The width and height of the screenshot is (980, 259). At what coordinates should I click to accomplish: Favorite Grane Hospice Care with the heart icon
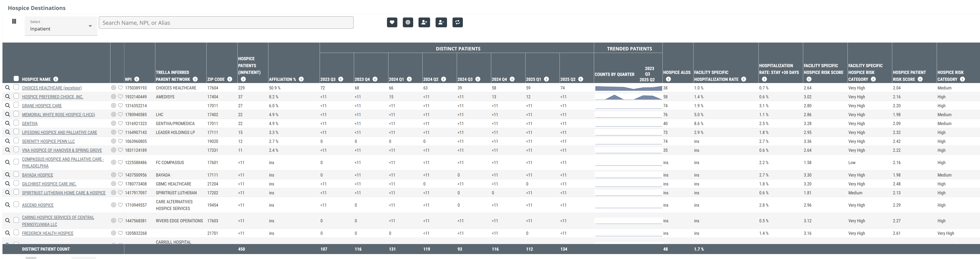click(x=120, y=106)
